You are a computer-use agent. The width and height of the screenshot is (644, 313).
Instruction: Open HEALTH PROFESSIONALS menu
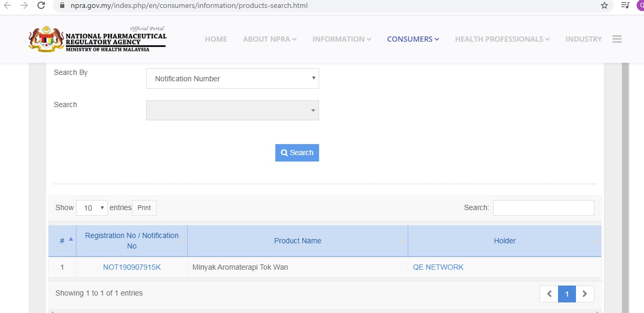(x=502, y=39)
